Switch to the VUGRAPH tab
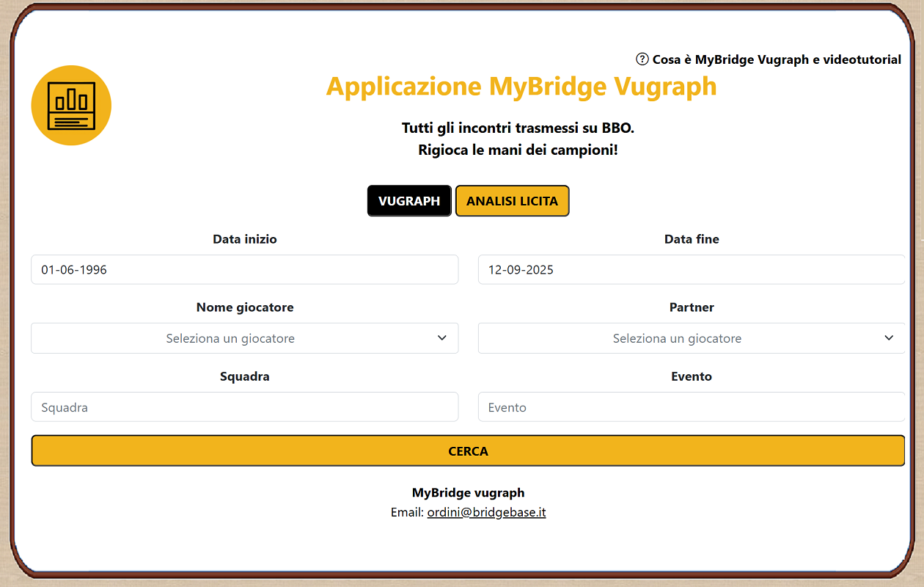Viewport: 924px width, 587px height. (409, 201)
